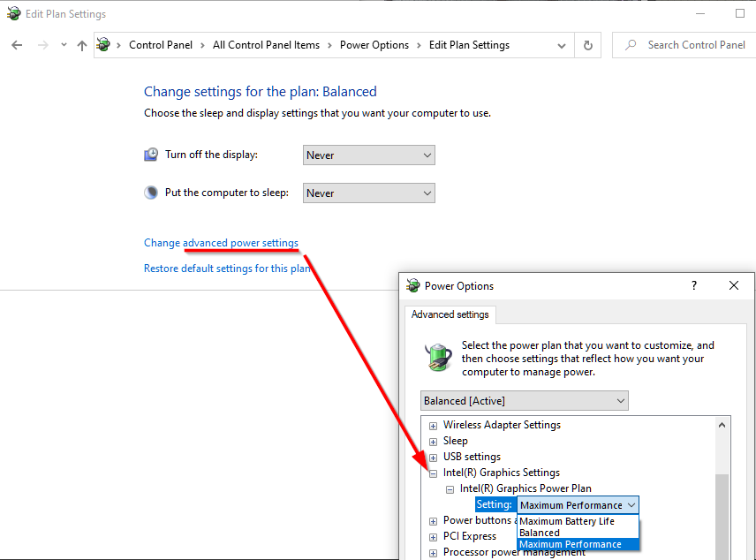Click the display monitor clock icon
756x560 pixels.
(151, 155)
